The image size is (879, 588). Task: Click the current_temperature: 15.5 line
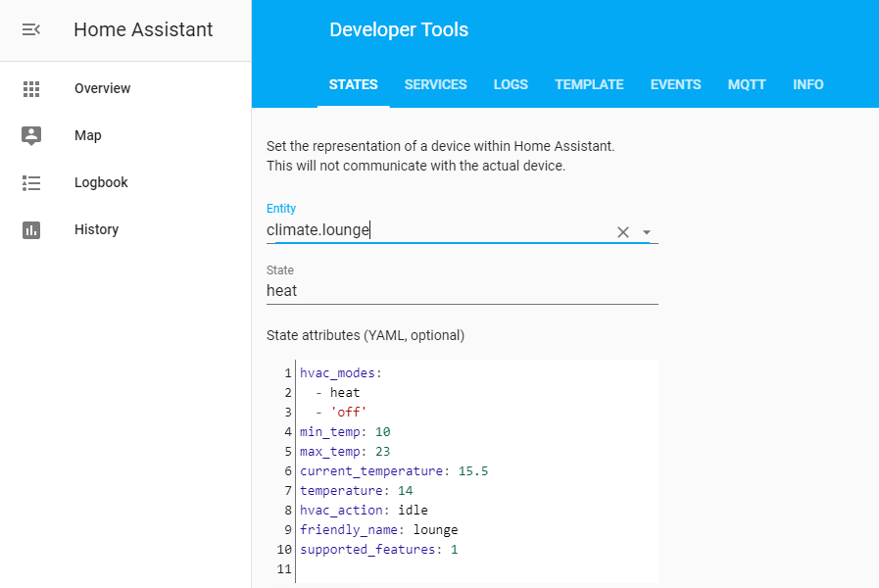[x=394, y=471]
